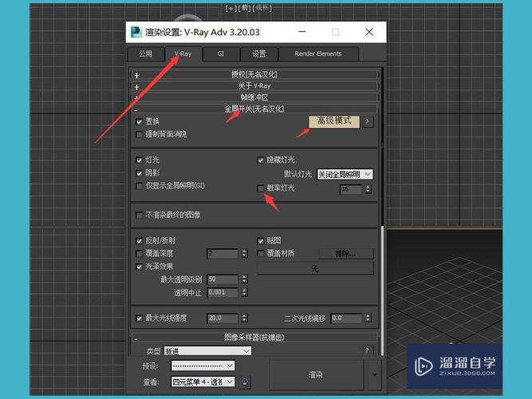Toggle the 隐藏灯光 checkbox
Screen dimensions: 532x399
pos(260,160)
